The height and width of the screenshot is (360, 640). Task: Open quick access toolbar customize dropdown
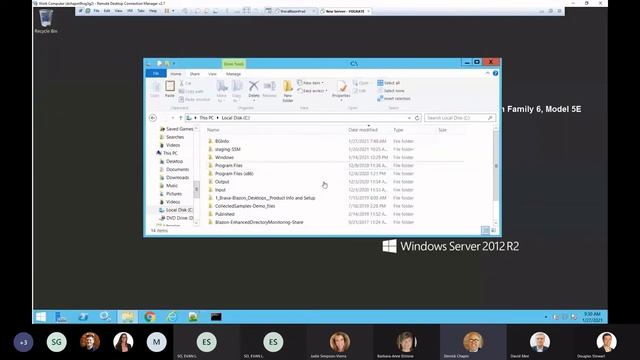tap(174, 64)
